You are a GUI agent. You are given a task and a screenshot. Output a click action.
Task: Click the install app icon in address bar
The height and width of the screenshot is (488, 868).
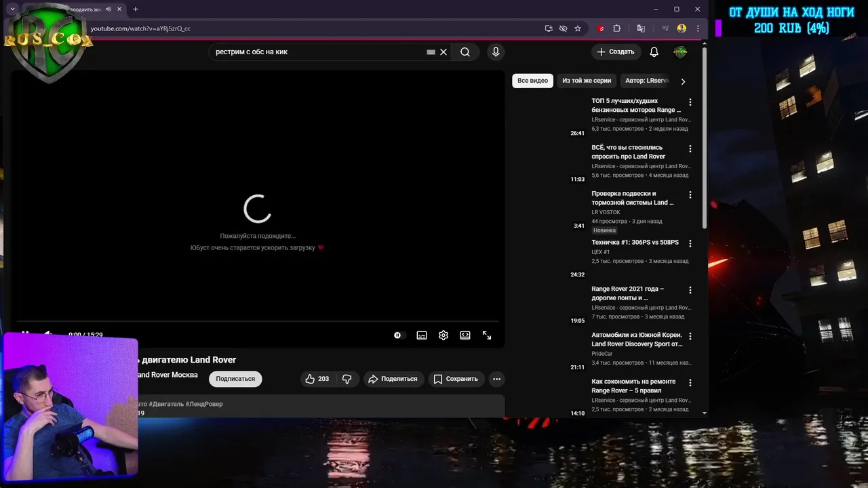coord(549,28)
